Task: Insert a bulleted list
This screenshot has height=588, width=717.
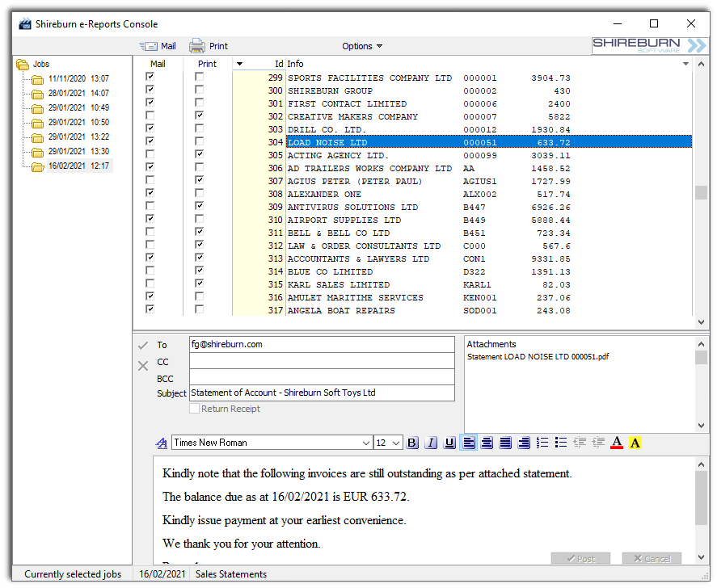Action: [x=561, y=443]
